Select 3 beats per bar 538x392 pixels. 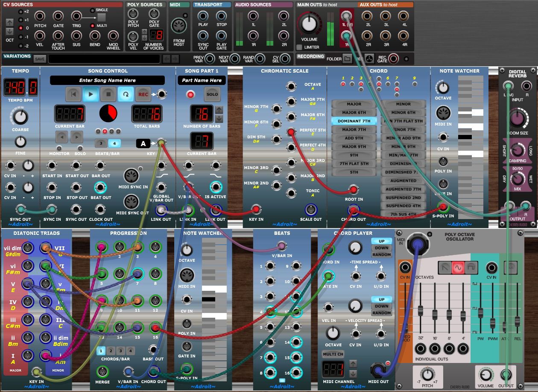(101, 143)
